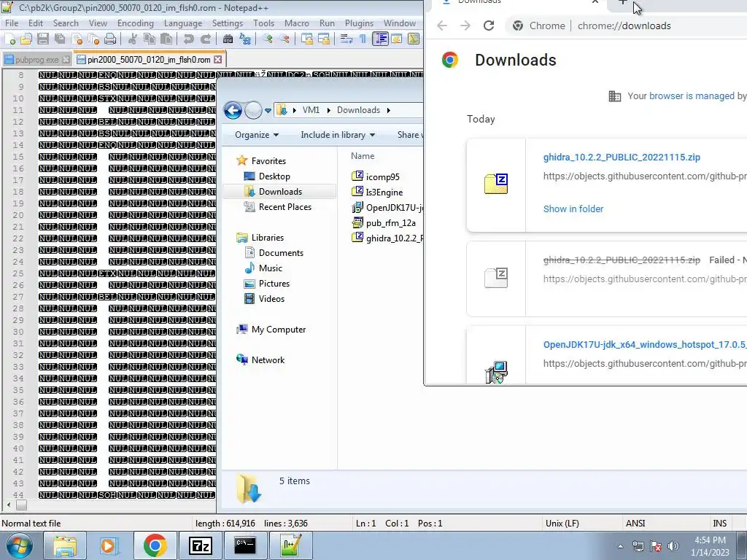The image size is (747, 560).
Task: Open Include in library dropdown
Action: [x=338, y=135]
